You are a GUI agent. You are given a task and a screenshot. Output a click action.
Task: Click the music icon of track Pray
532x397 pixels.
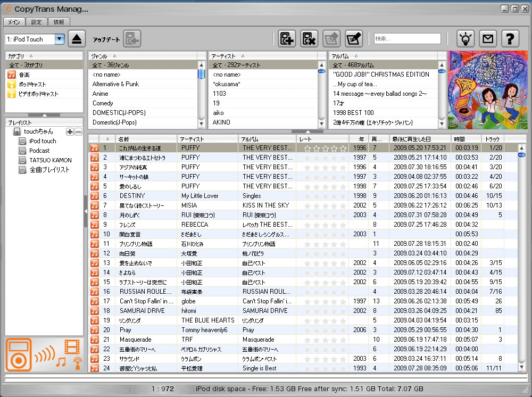[94, 330]
